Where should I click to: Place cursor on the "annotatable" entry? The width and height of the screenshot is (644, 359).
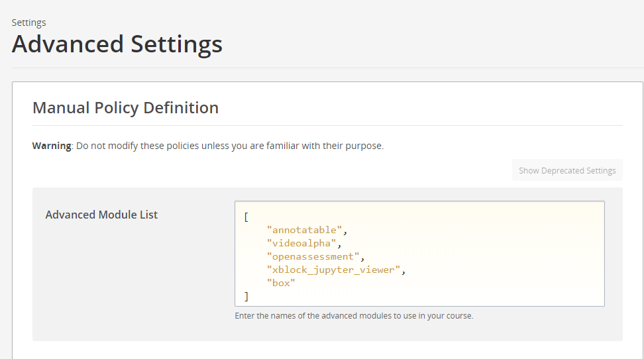click(304, 230)
